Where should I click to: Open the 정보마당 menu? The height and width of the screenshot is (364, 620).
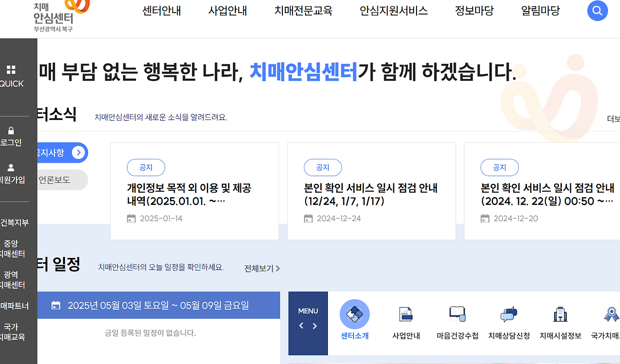tap(474, 11)
